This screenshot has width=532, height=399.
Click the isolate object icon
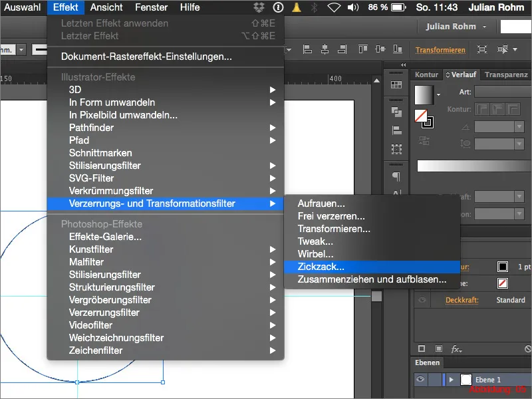(481, 49)
